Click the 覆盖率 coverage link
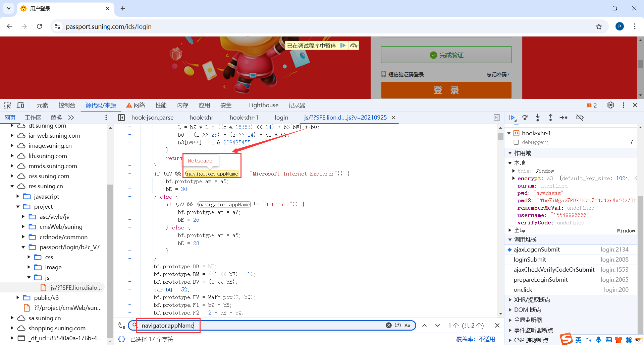This screenshot has width=644, height=345. pyautogui.click(x=476, y=339)
